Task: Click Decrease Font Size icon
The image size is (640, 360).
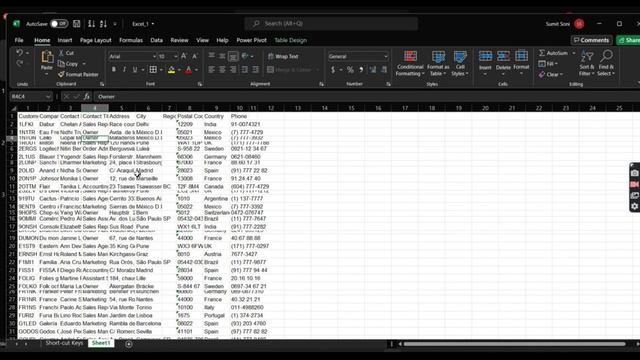Action: [195, 56]
